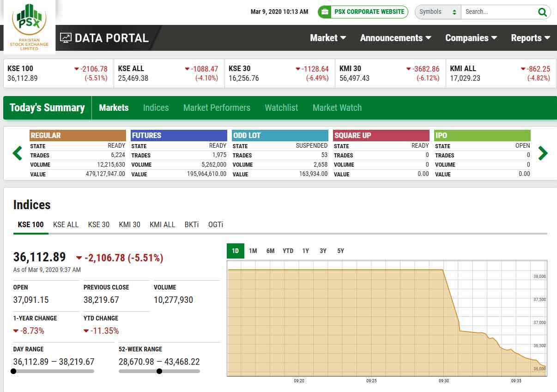Select the Markets summary tab
Screen dimensions: 557x392
tap(114, 108)
